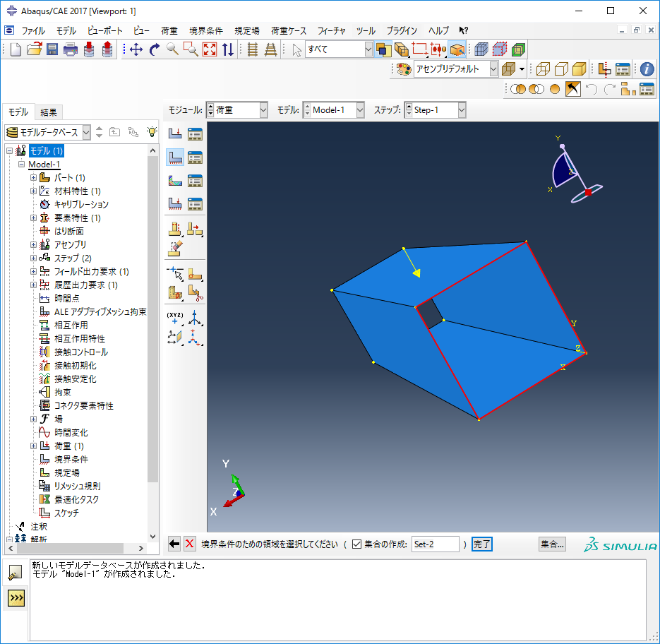Click the Set-2 name input field
Viewport: 660px width, 644px height.
(x=436, y=544)
